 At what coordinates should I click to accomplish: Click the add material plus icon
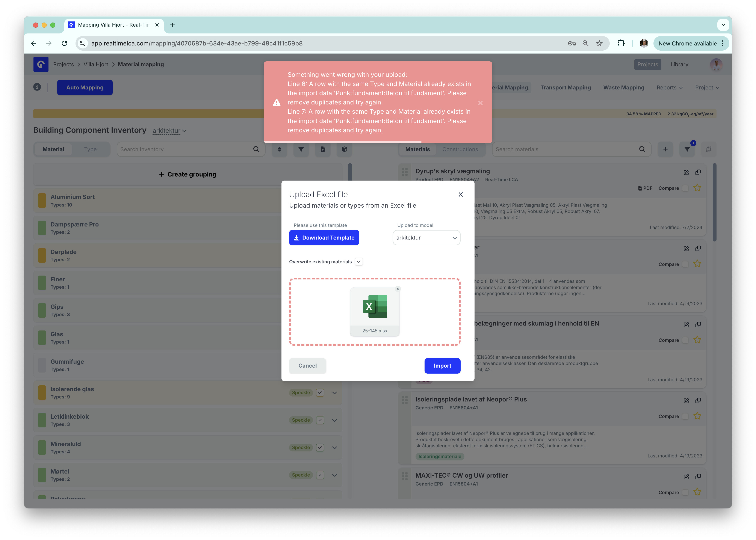[x=665, y=149]
